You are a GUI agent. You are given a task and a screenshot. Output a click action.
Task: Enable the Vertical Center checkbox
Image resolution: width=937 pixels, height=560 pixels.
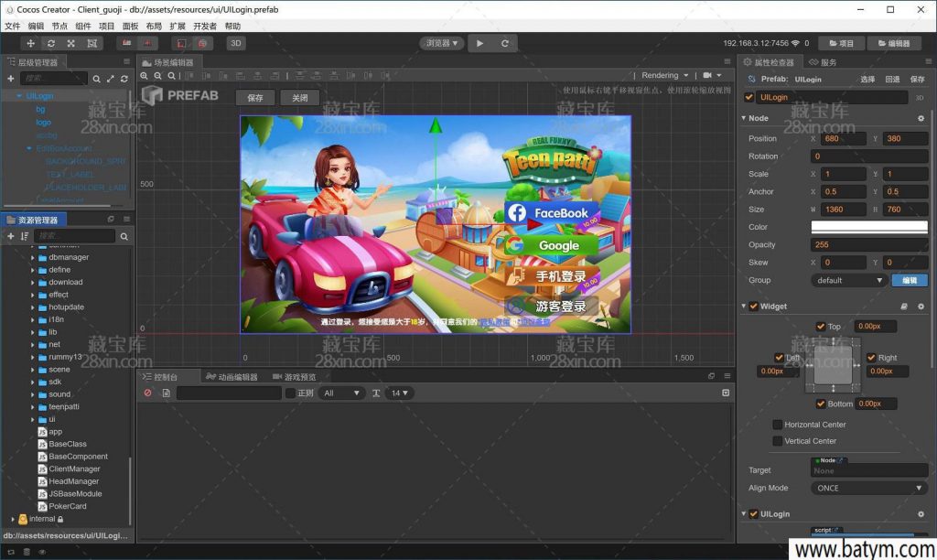[x=778, y=441]
